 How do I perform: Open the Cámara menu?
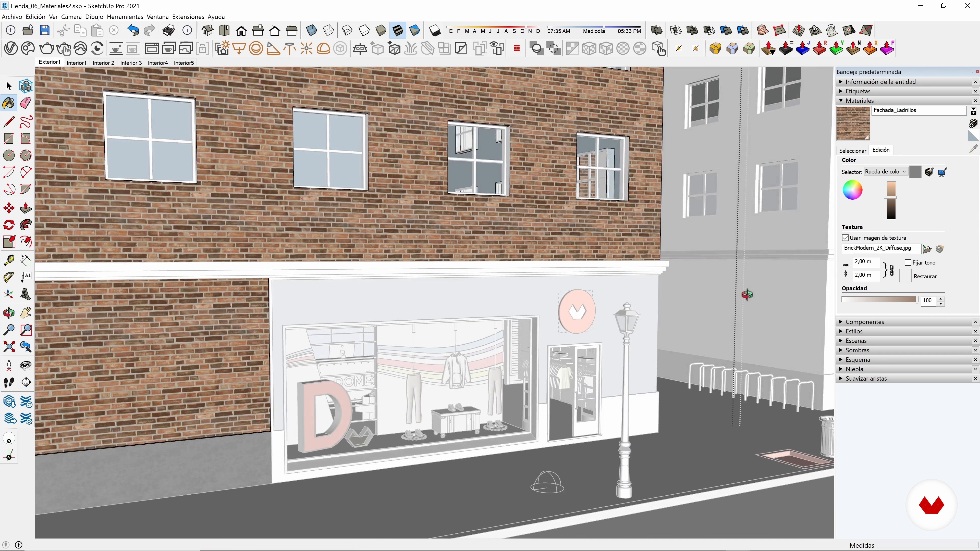pos(71,17)
